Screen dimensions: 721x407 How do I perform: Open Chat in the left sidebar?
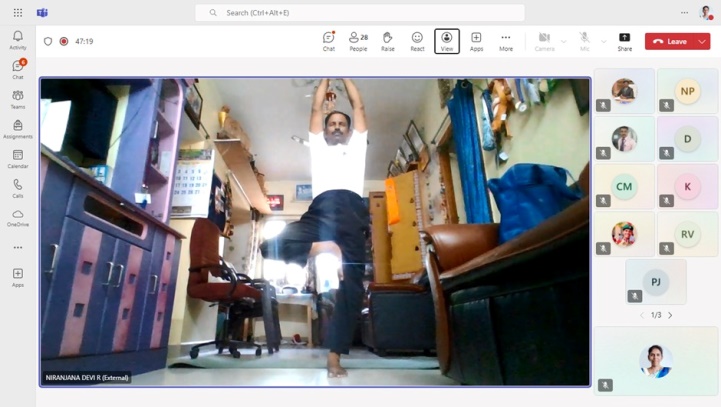click(18, 69)
